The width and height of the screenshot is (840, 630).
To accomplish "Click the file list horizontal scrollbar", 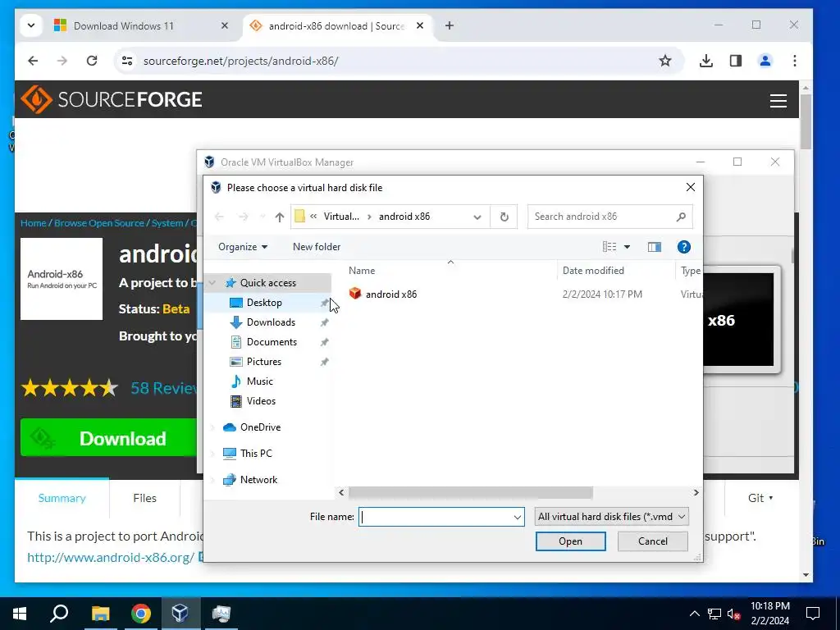I will point(470,493).
